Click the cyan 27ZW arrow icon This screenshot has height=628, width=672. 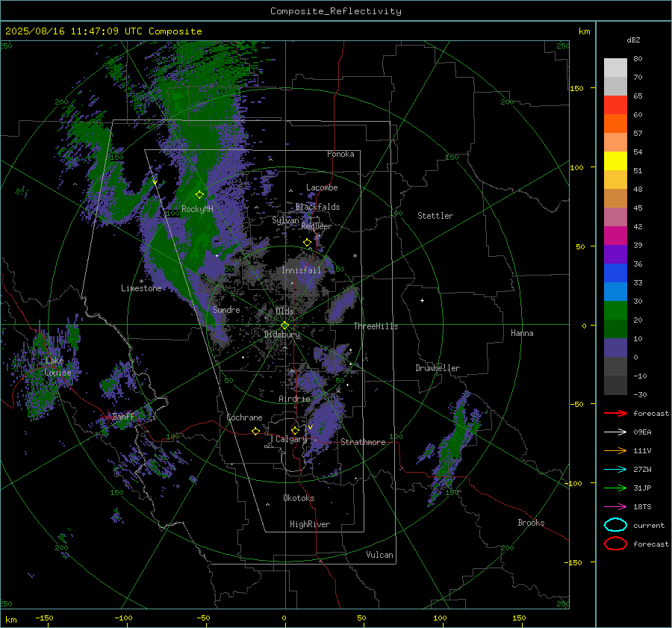click(x=615, y=470)
